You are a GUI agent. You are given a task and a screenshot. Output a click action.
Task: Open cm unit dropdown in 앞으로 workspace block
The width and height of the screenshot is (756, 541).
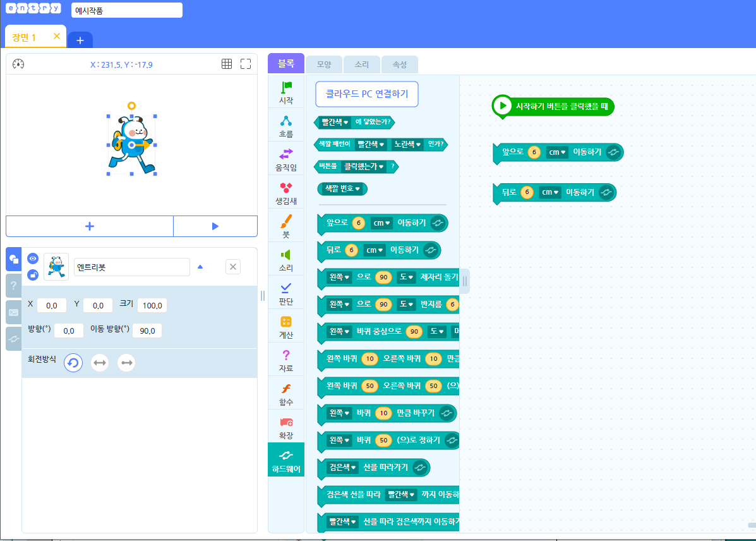[x=557, y=152]
